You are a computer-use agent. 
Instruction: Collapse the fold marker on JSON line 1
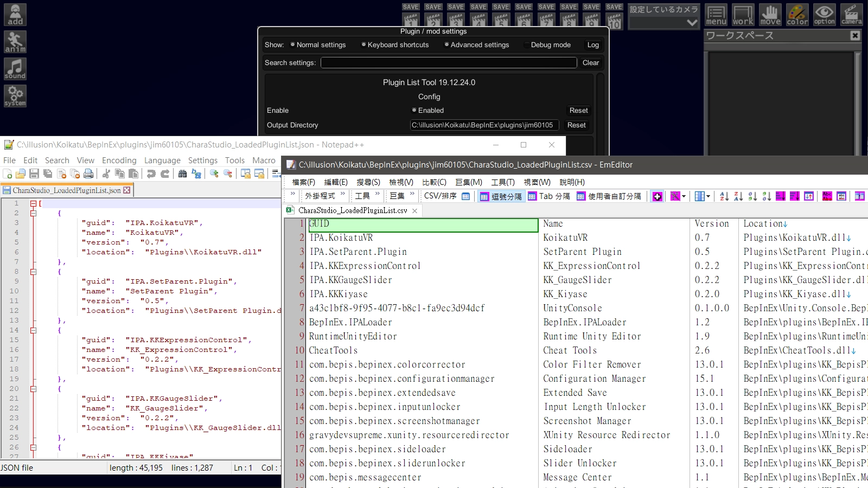33,203
